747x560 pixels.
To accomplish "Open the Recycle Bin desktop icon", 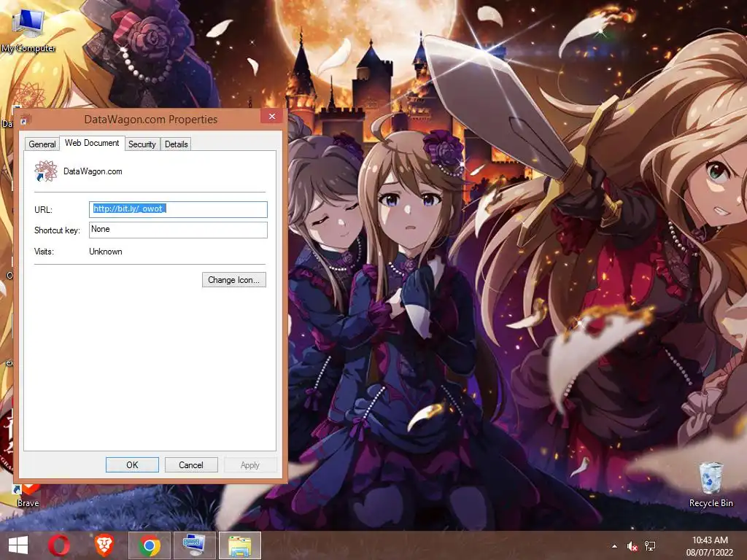I will point(711,484).
